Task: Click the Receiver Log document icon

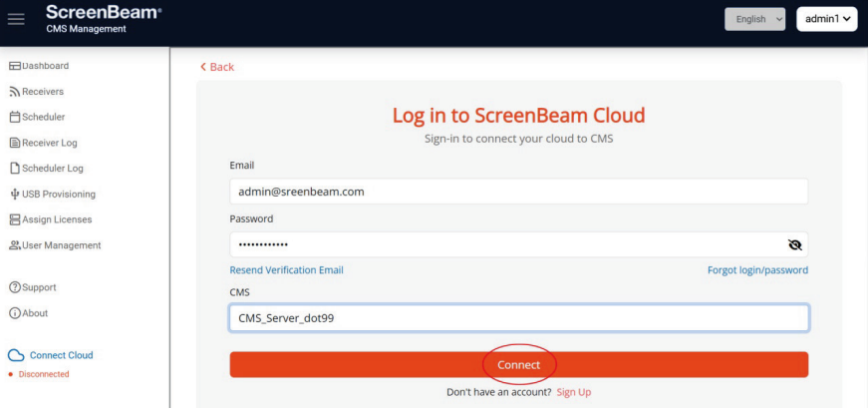Action: [15, 143]
